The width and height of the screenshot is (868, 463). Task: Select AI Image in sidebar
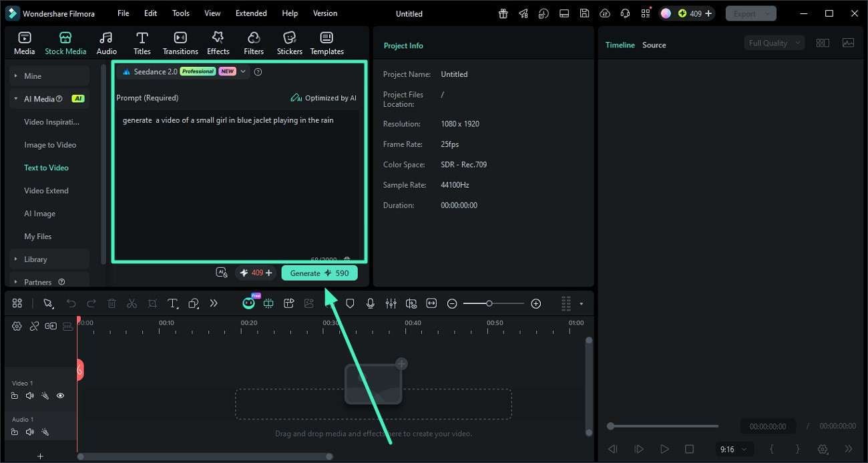point(39,214)
